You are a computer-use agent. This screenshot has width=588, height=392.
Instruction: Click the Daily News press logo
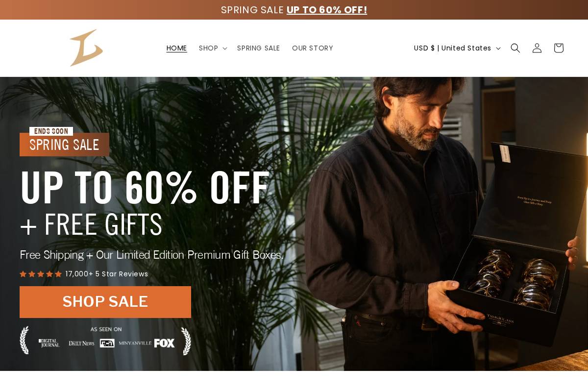81,343
